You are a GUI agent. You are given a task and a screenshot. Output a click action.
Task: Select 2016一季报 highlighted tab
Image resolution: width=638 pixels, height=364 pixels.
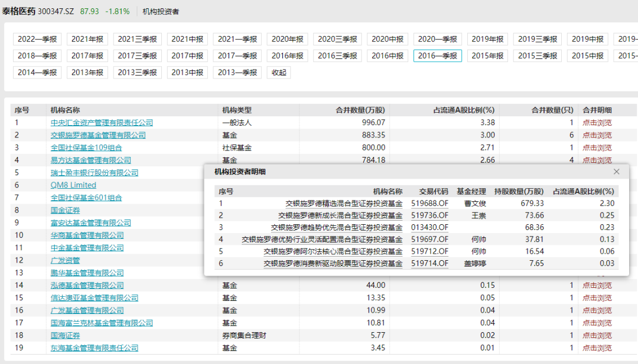pos(438,55)
